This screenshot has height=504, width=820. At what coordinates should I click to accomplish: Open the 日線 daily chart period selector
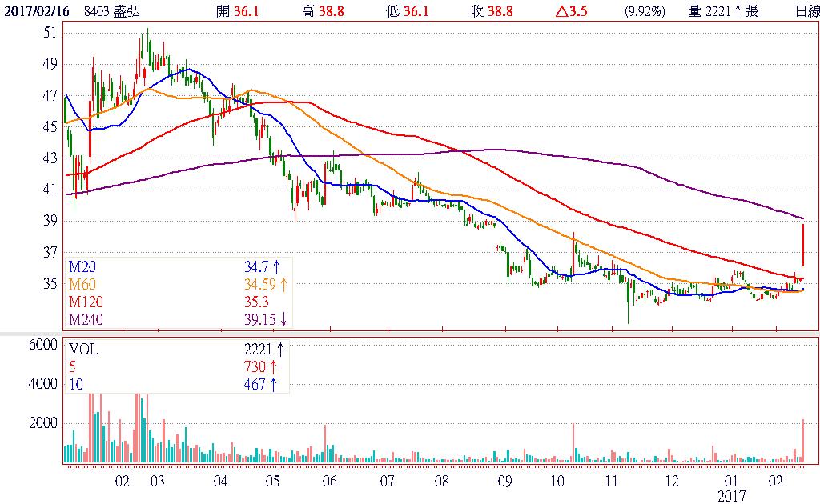[x=806, y=12]
